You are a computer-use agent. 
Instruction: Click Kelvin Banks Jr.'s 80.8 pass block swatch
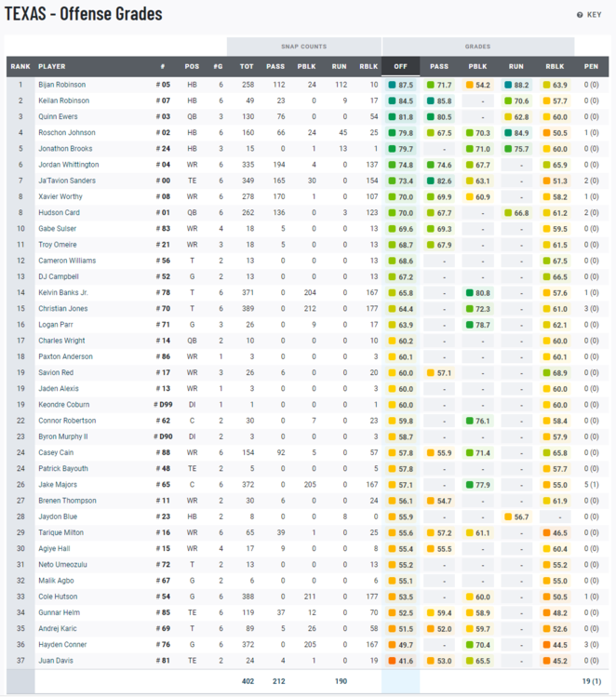[470, 292]
